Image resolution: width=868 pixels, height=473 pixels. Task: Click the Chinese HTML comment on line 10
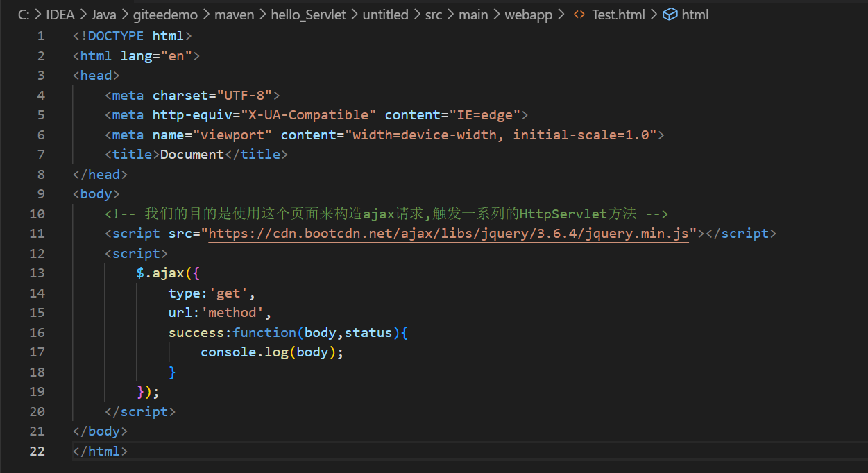point(386,214)
